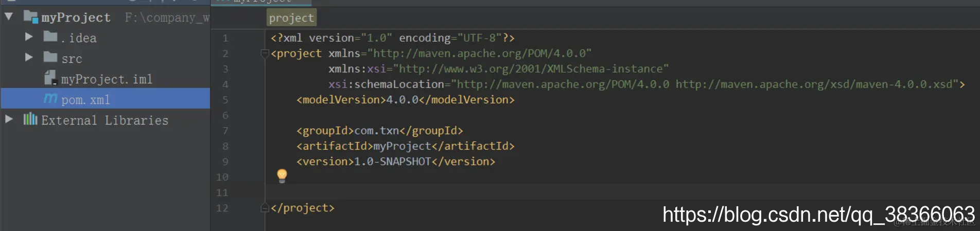Click the closing </project> tag
The width and height of the screenshot is (980, 231).
(x=303, y=208)
